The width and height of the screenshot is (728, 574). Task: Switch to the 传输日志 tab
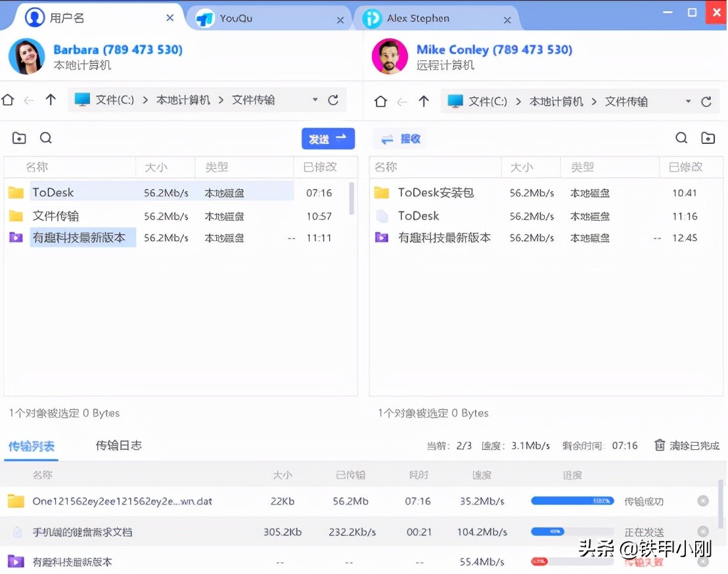[118, 445]
